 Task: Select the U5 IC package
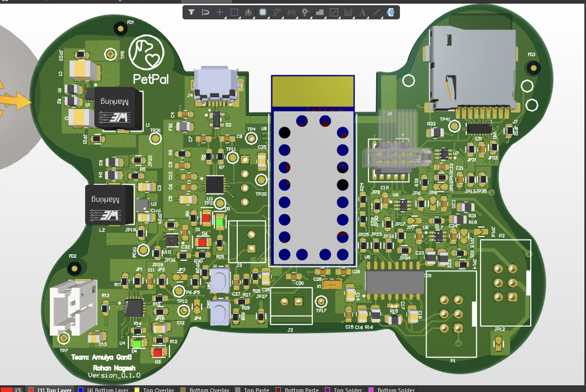coord(395,282)
